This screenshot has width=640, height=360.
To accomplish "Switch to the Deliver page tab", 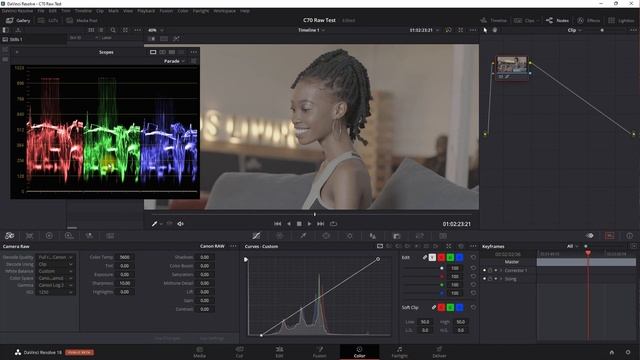I will click(439, 352).
